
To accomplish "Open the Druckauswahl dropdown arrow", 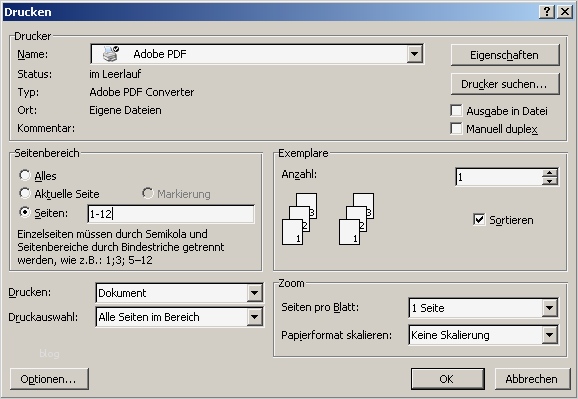I will point(254,317).
